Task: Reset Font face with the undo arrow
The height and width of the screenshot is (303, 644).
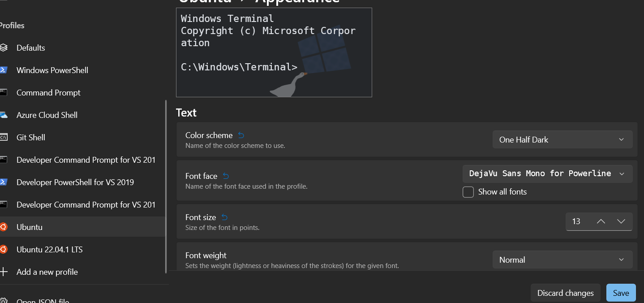Action: 226,176
